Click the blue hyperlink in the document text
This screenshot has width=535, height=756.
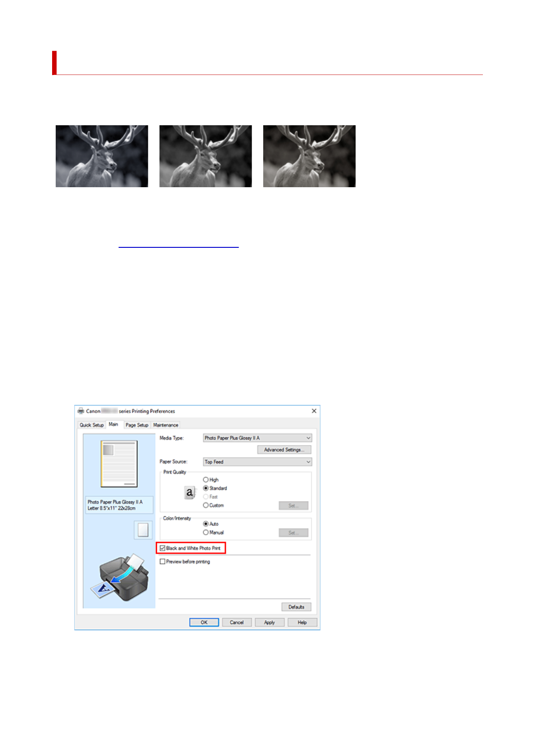click(x=178, y=246)
